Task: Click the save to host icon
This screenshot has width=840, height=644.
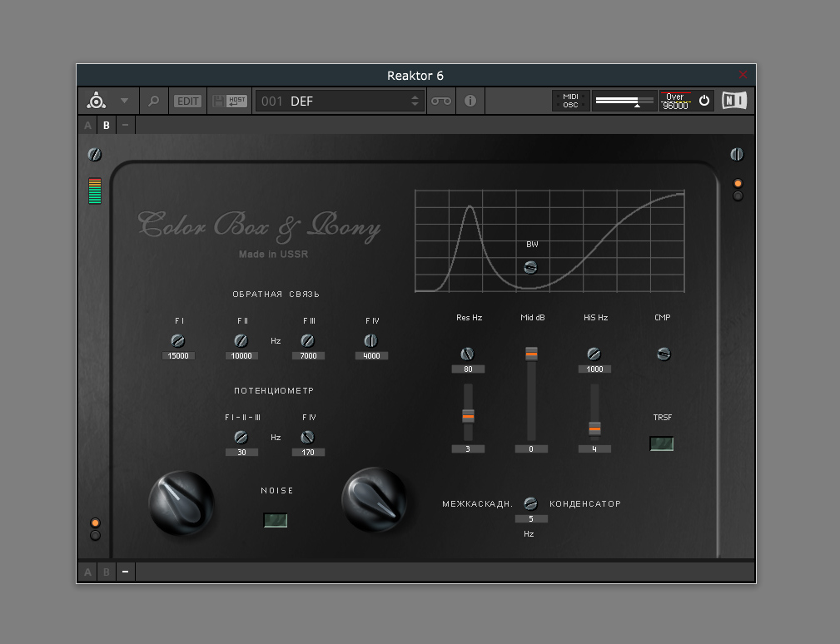Action: [x=229, y=101]
